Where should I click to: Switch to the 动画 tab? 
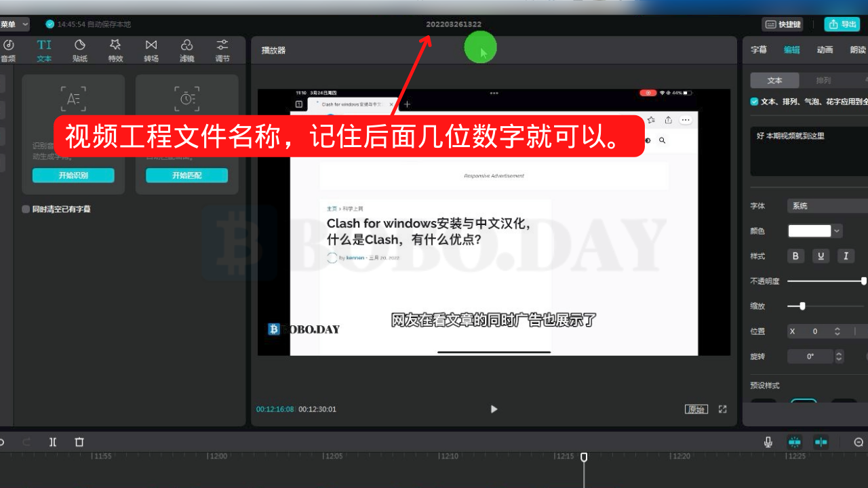(x=825, y=50)
